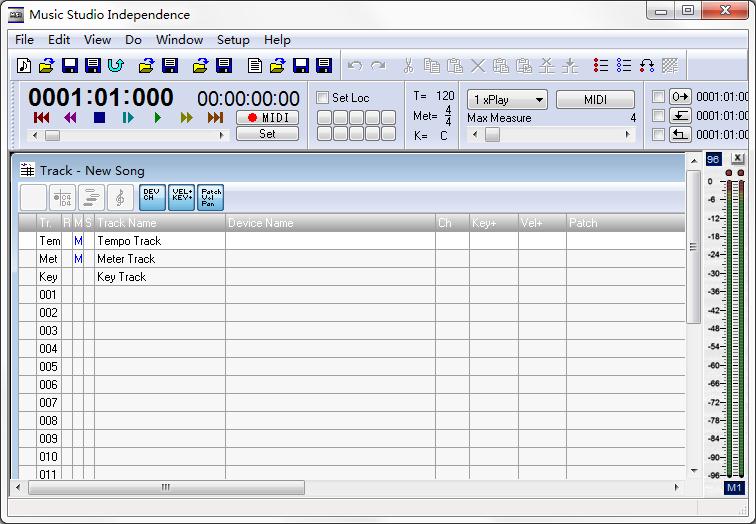Image resolution: width=756 pixels, height=524 pixels.
Task: Open the 1 xPlay speed dropdown
Action: pos(507,100)
